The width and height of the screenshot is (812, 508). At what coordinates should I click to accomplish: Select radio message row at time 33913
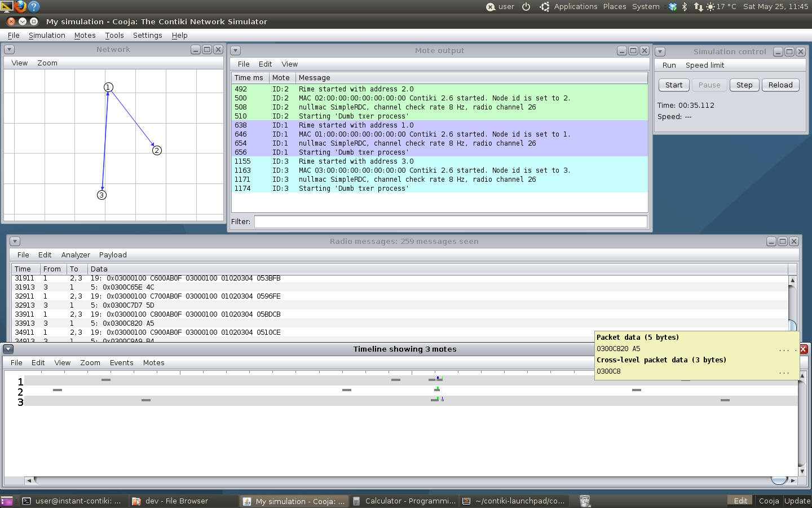point(400,323)
